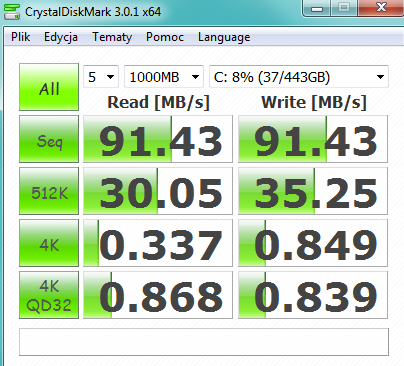Image resolution: width=404 pixels, height=366 pixels.
Task: Start the 512K random test
Action: [x=49, y=191]
